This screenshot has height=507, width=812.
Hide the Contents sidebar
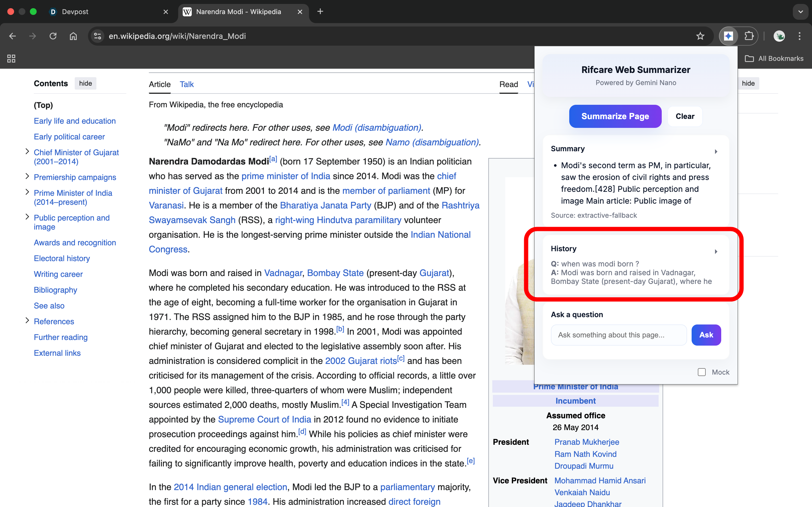click(x=85, y=83)
